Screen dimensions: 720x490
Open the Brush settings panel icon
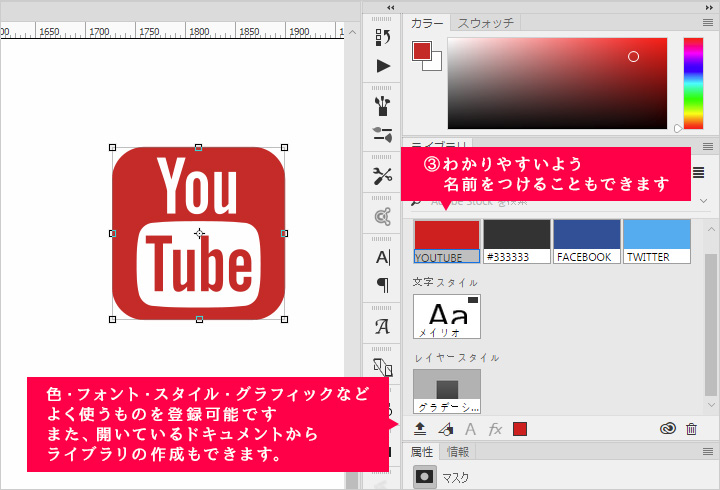(x=382, y=135)
